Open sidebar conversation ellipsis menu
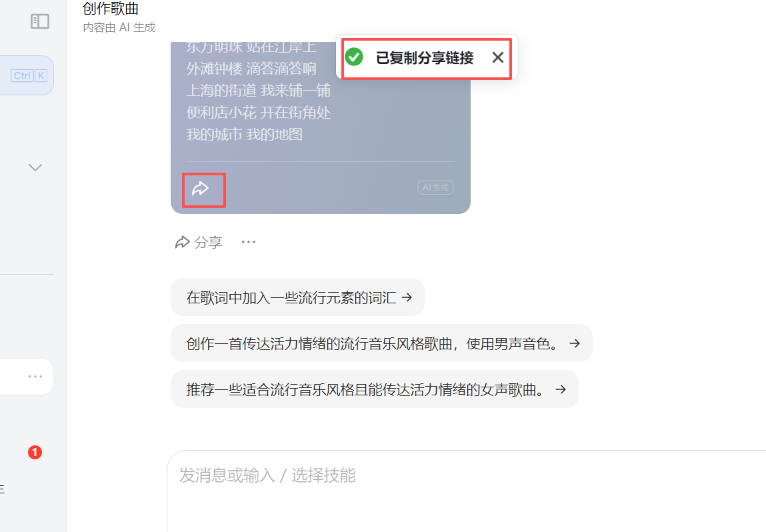Viewport: 766px width, 532px height. point(35,377)
